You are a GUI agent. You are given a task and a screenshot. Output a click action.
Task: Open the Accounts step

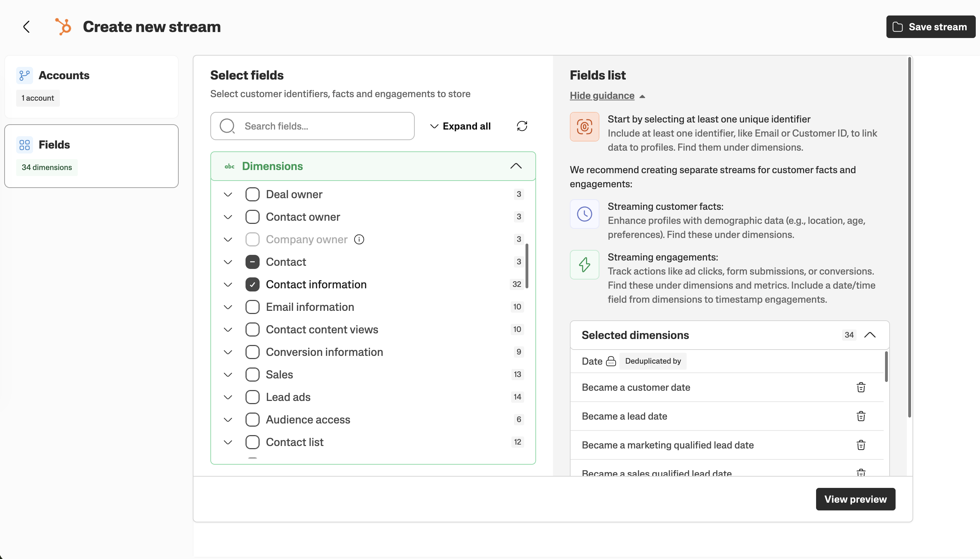pyautogui.click(x=91, y=87)
